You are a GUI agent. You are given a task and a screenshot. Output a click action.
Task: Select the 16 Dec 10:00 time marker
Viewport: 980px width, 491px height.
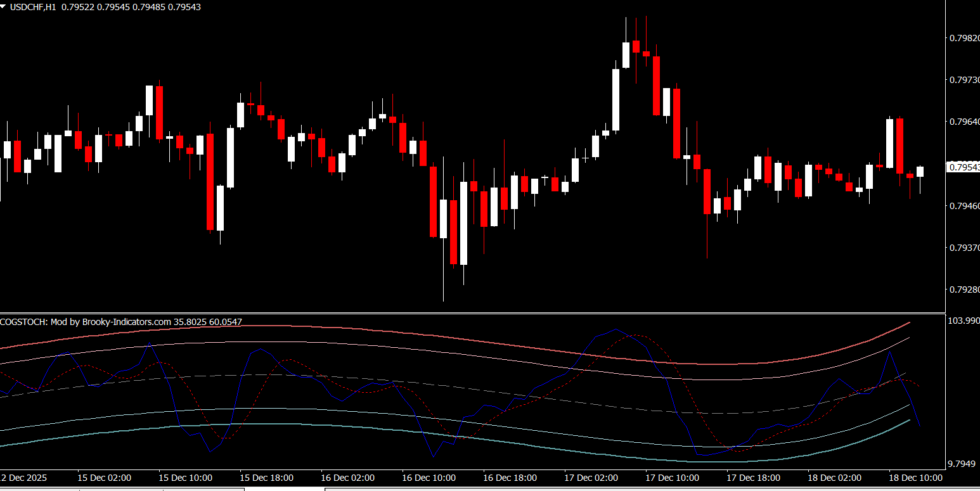(429, 478)
